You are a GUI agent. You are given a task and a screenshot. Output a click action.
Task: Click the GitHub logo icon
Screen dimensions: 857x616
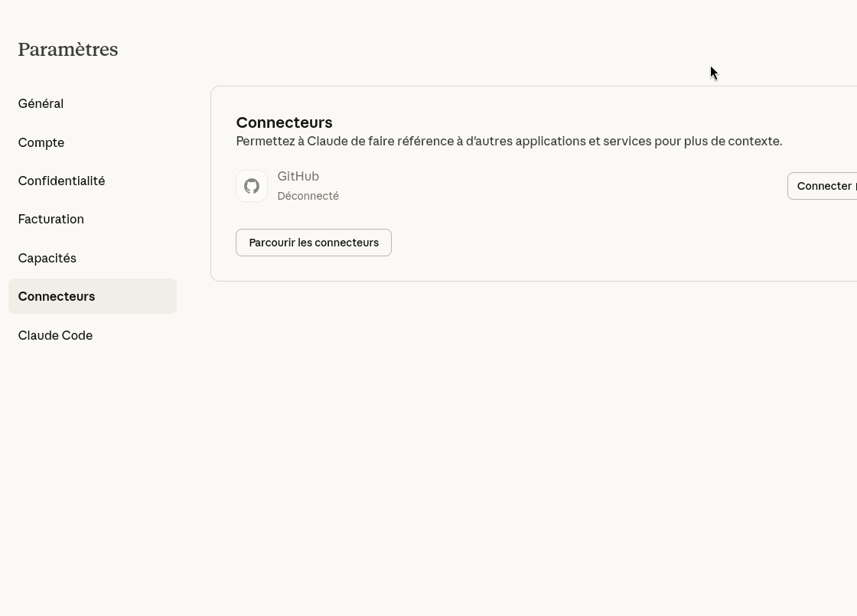pos(252,186)
